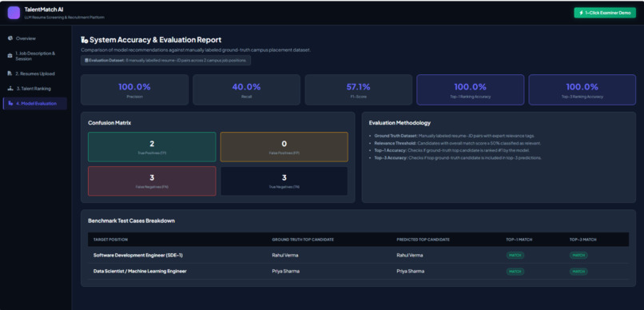The width and height of the screenshot is (644, 310).
Task: Click the System Accuracy & Evaluation Report heading
Action: (156, 40)
